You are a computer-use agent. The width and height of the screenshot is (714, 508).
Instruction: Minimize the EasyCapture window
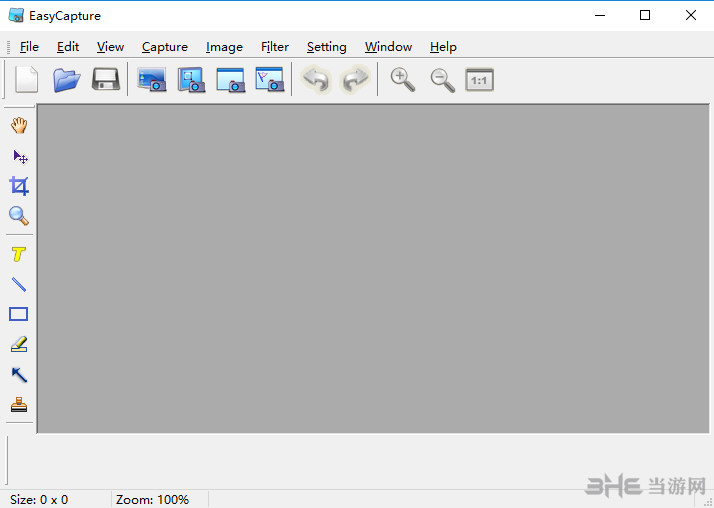[600, 15]
